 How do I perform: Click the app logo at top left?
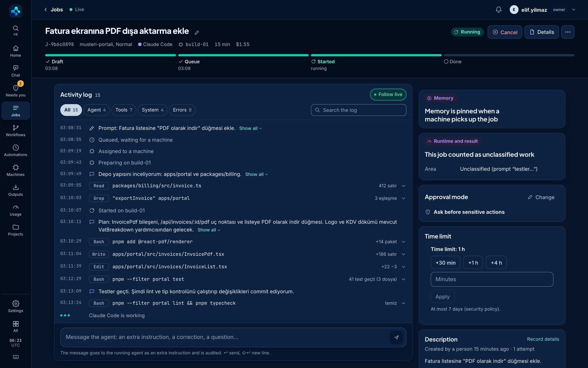(x=16, y=11)
